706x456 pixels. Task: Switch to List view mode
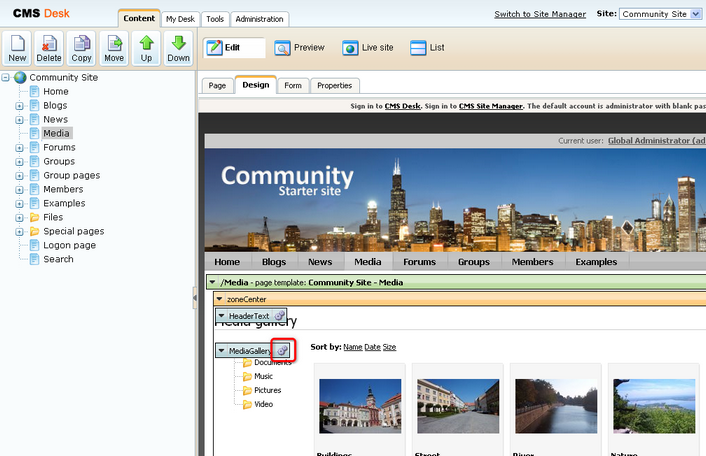click(427, 48)
